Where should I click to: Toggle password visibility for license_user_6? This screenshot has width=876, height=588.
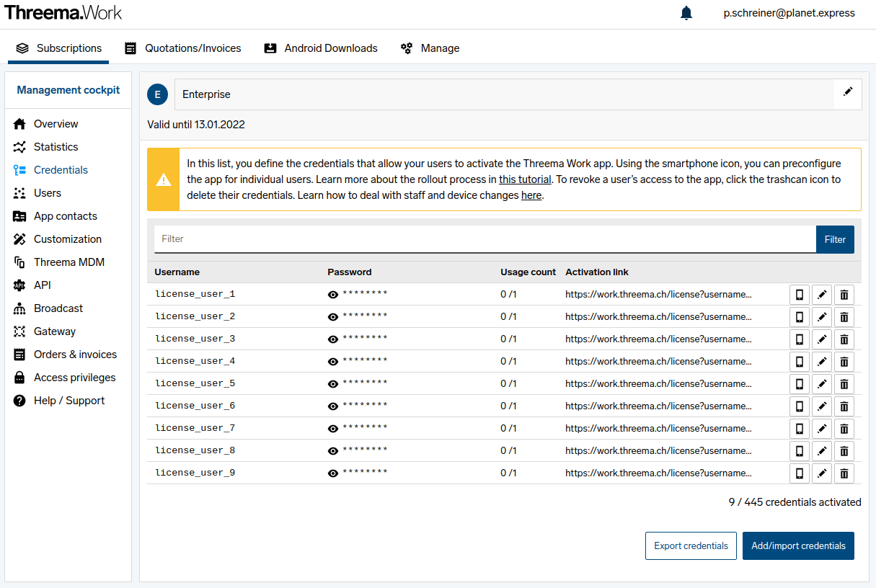tap(333, 406)
